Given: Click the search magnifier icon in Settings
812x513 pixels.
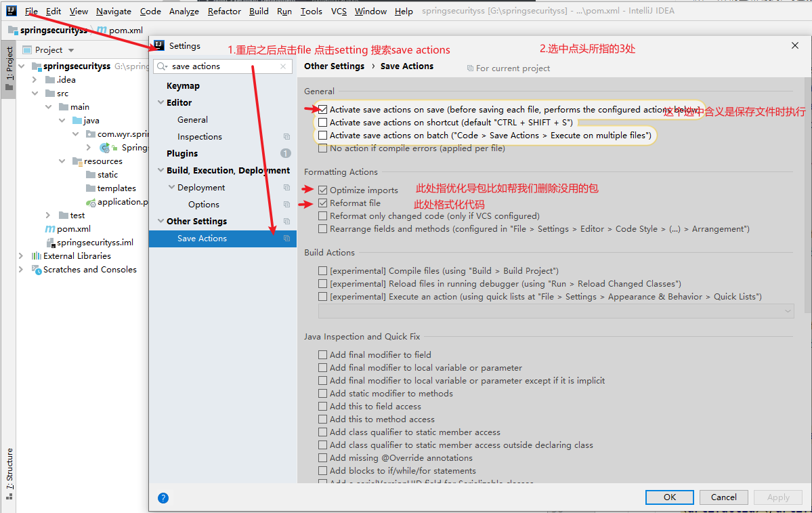Looking at the screenshot, I should click(x=162, y=66).
